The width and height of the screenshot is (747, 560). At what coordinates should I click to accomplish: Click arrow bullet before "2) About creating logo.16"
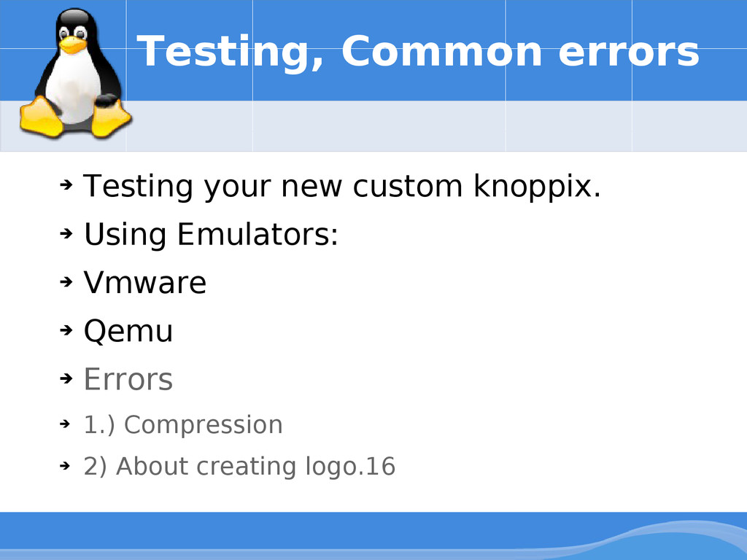tap(65, 465)
